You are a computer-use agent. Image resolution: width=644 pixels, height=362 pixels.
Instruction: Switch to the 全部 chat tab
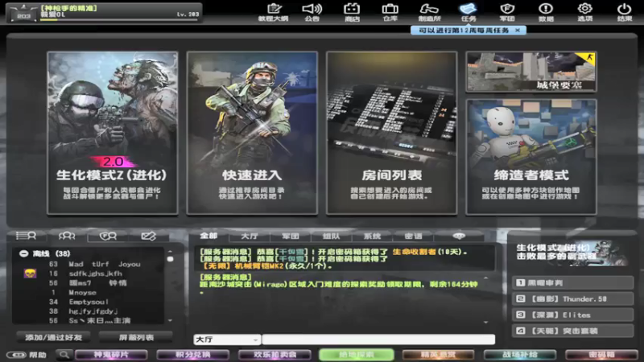point(208,236)
